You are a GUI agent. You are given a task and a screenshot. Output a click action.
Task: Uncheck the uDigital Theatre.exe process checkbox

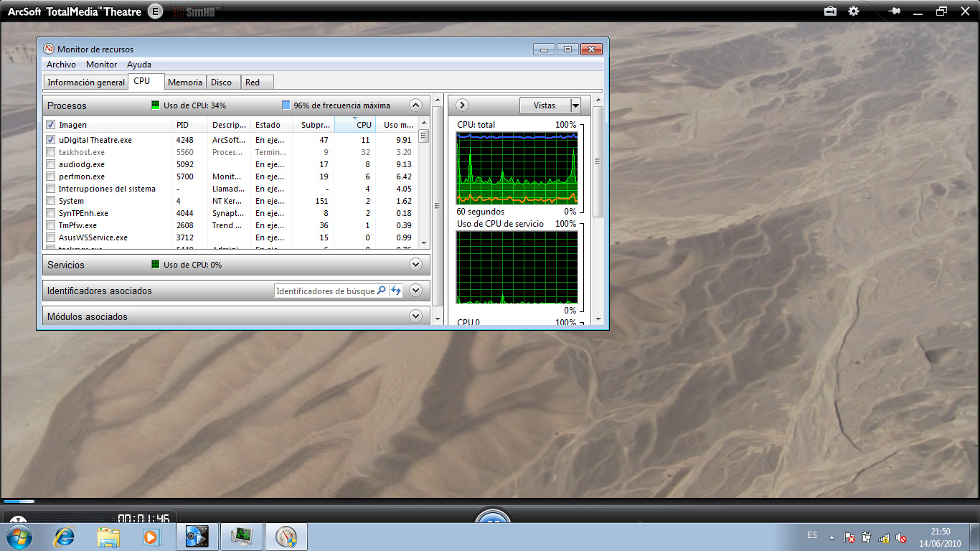coord(51,140)
